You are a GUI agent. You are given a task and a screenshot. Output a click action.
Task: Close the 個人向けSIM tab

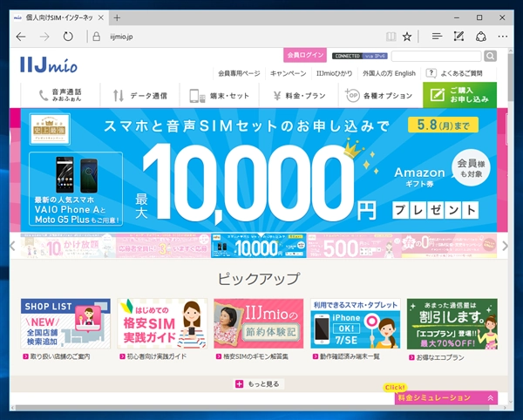pos(101,17)
